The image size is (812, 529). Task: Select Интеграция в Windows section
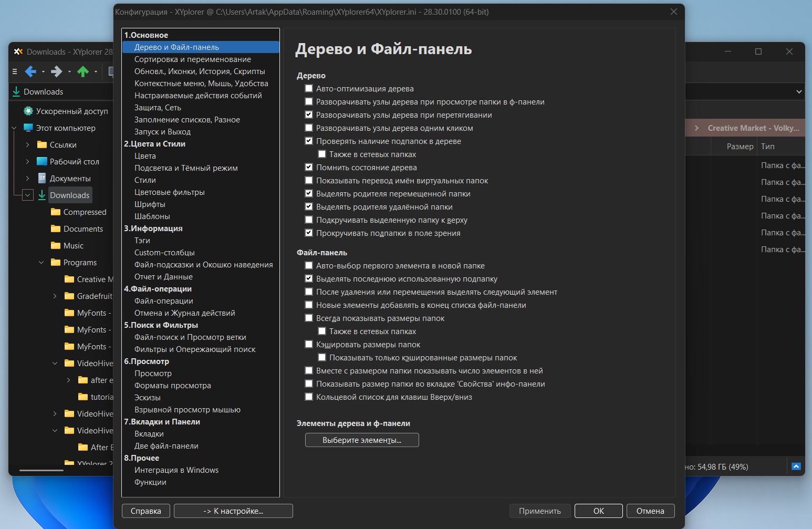[176, 470]
